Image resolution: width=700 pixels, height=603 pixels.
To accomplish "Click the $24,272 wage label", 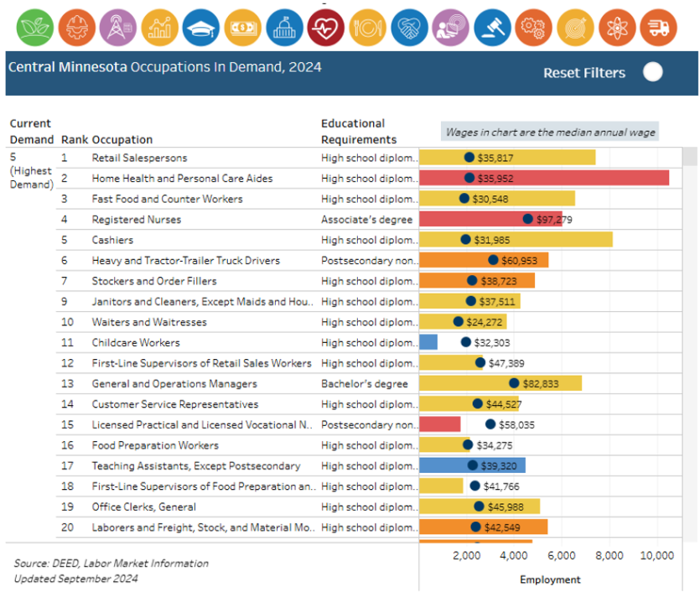I will click(x=485, y=322).
